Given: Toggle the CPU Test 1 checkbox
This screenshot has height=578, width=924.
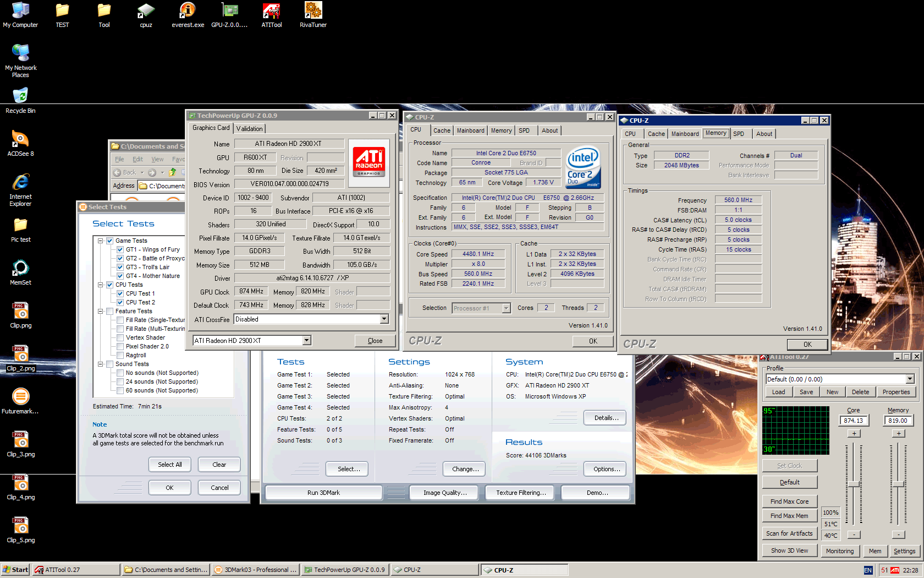Looking at the screenshot, I should point(120,293).
